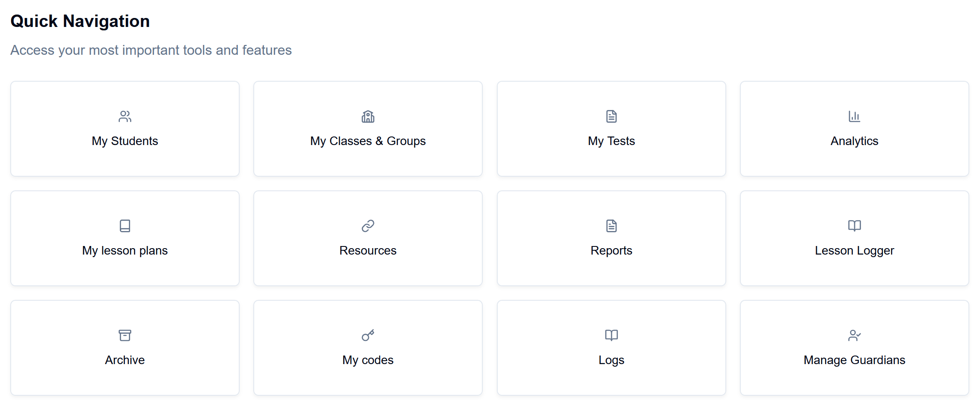Go to My Classes & Groups
The image size is (980, 415).
tap(368, 141)
